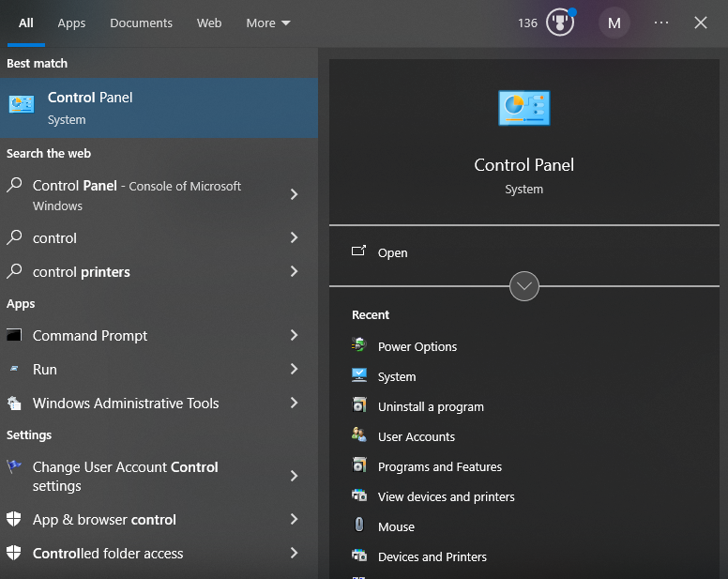Click the User Accounts icon
The width and height of the screenshot is (728, 579).
coord(358,436)
